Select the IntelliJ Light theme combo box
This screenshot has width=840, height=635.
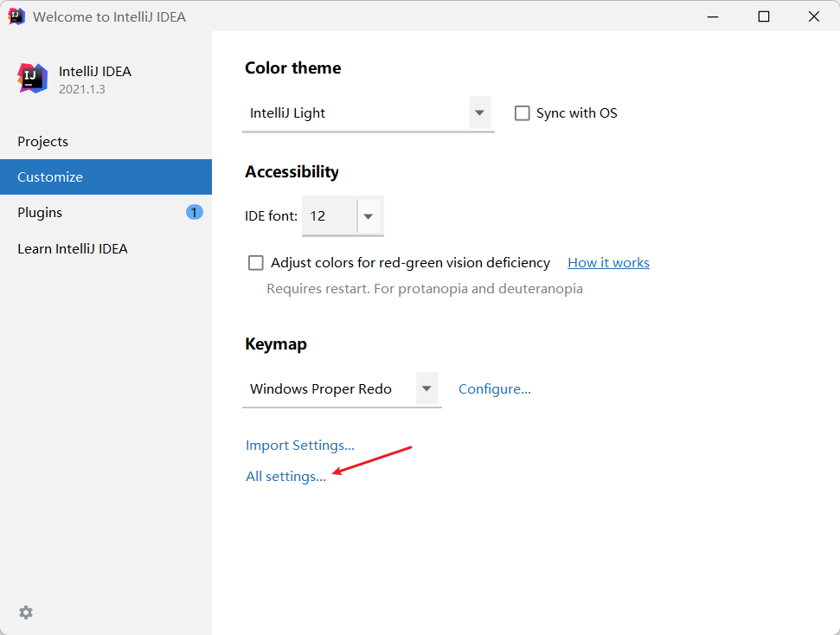pyautogui.click(x=355, y=113)
